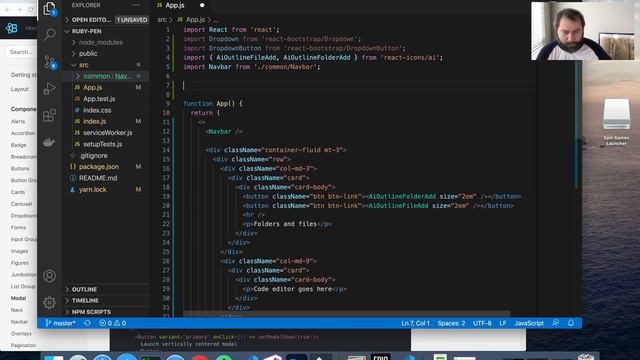Open the Accounts menu icon
The height and width of the screenshot is (360, 640).
[x=49, y=276]
